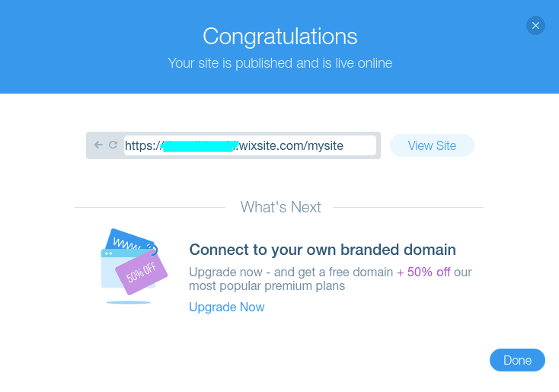Image resolution: width=559 pixels, height=392 pixels.
Task: Click the 'Your site is published' subtitle
Action: 279,63
